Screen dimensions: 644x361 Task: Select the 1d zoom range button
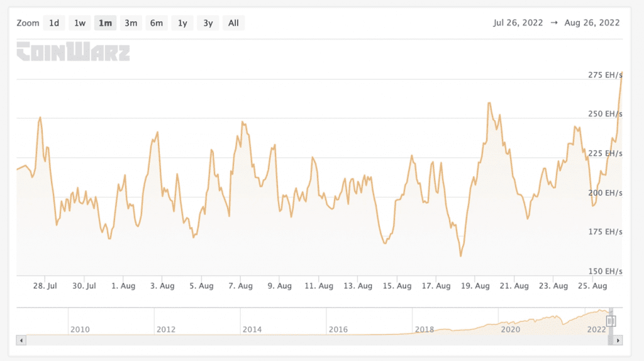pyautogui.click(x=54, y=23)
